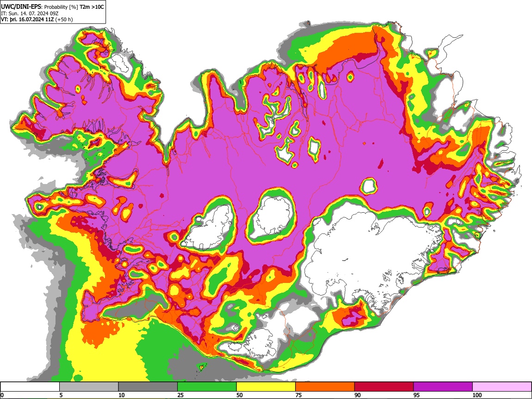Click the legend value '25'

[x=180, y=395]
